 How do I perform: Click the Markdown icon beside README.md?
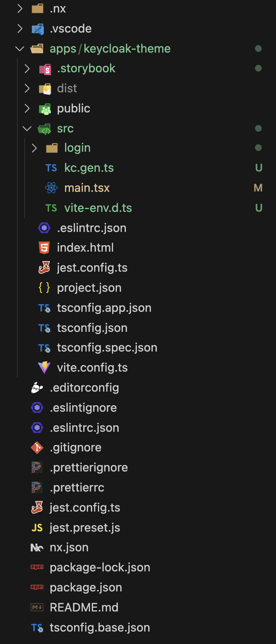37,607
